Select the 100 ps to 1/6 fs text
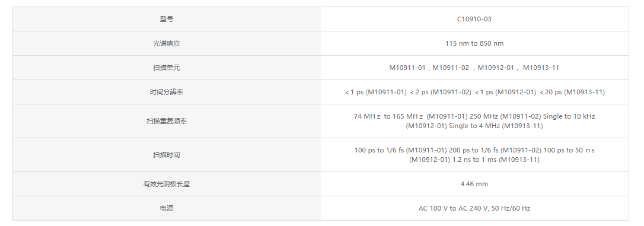This screenshot has width=644, height=226. pos(380,150)
